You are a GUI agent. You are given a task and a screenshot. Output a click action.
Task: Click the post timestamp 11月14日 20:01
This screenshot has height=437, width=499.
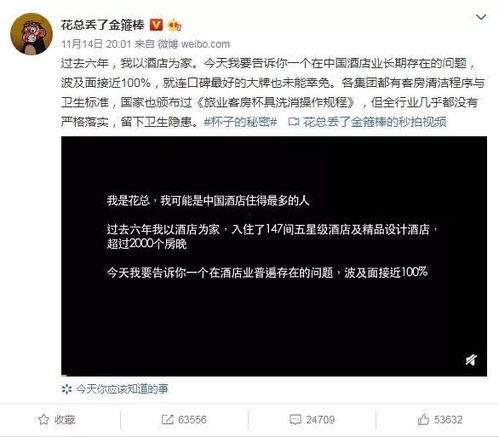click(x=96, y=44)
